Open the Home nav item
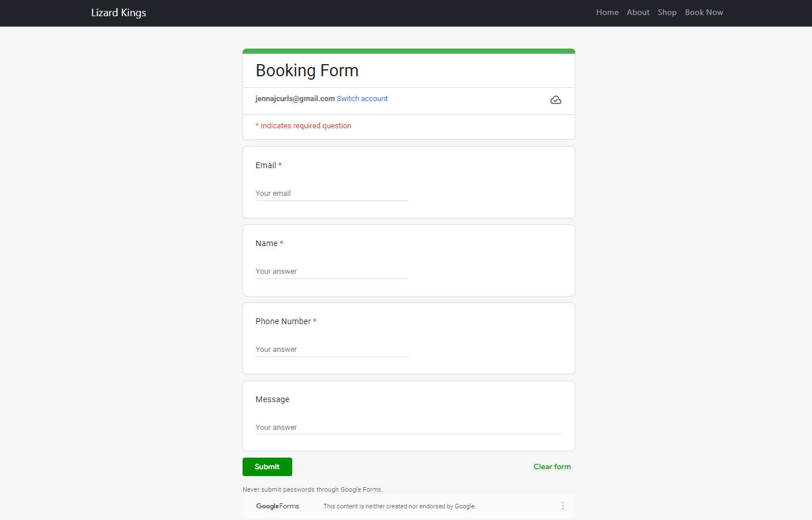Viewport: 812px width, 520px height. pos(607,12)
